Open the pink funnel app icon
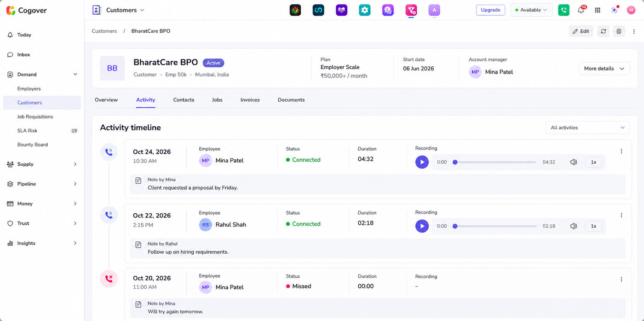Screen dimensions: 644x321 click(x=411, y=10)
